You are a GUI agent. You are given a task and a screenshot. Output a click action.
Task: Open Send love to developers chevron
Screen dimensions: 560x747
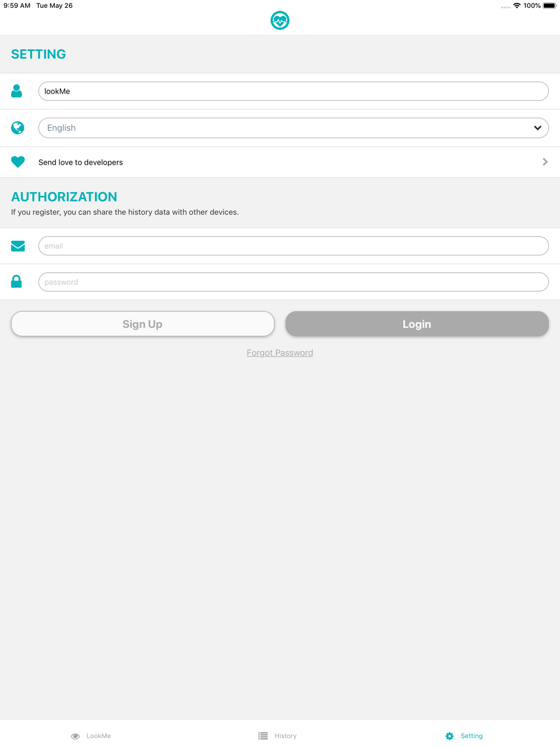(x=545, y=162)
